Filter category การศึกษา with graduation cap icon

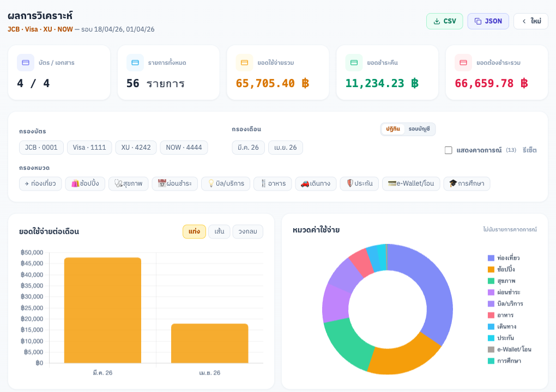pyautogui.click(x=467, y=183)
